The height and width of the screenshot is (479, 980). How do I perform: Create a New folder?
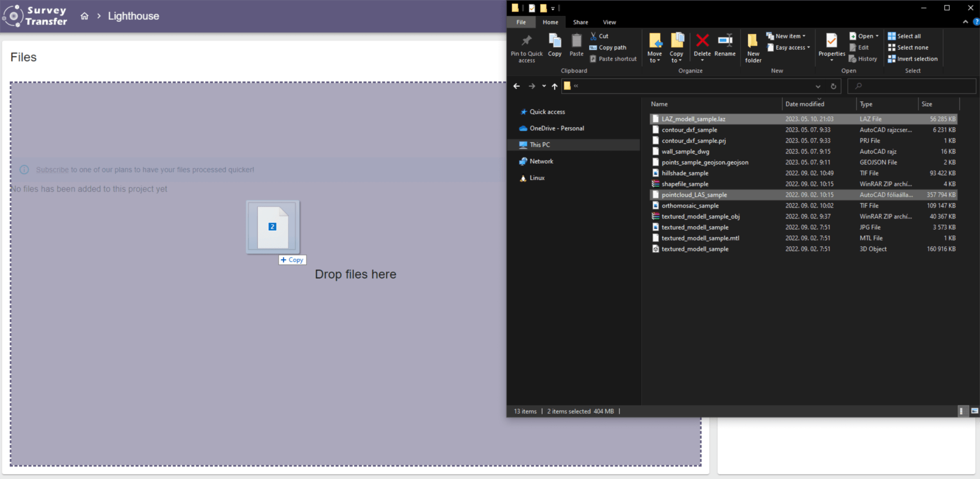point(752,47)
